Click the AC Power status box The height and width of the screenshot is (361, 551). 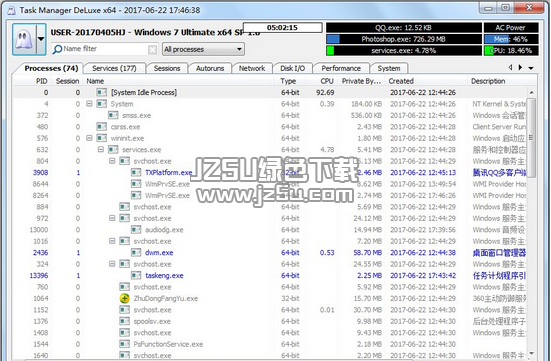click(511, 28)
